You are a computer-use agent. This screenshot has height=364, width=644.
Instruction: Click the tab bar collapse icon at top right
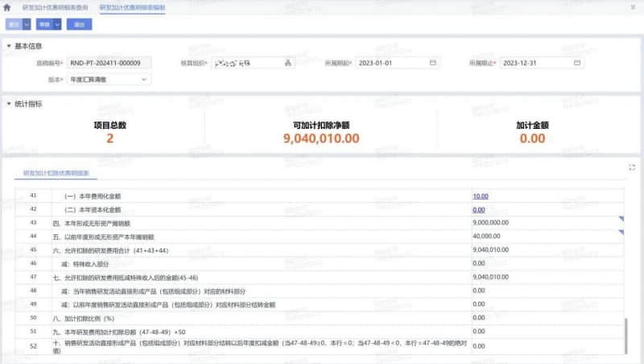pyautogui.click(x=633, y=7)
